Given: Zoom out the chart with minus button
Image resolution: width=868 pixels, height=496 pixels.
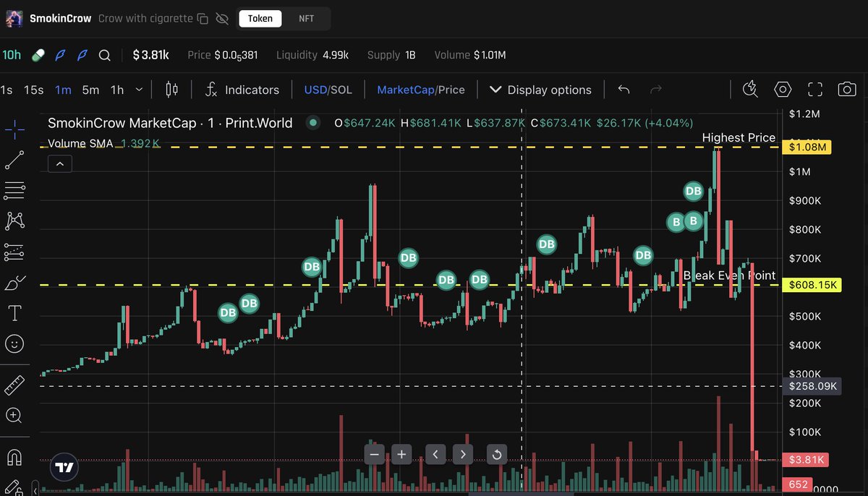Looking at the screenshot, I should pos(374,455).
